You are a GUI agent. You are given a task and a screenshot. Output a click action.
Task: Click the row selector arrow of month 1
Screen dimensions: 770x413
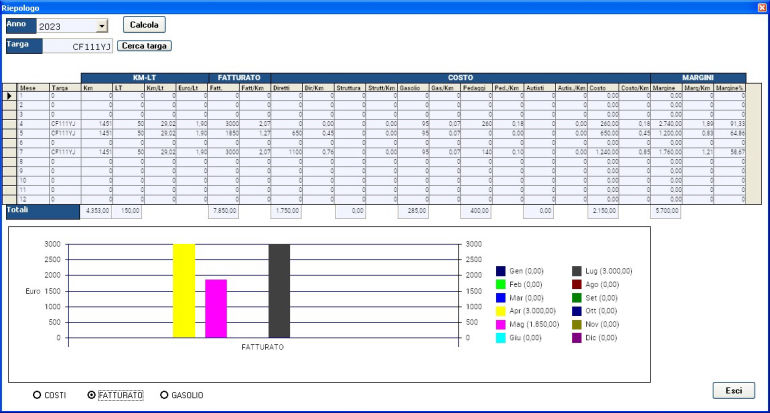9,96
